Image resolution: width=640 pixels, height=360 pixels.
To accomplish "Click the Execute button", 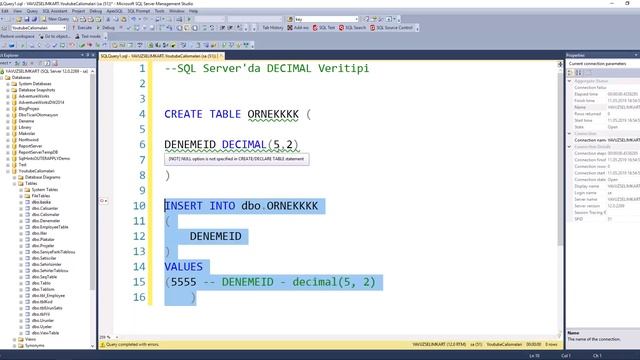I will [82, 28].
